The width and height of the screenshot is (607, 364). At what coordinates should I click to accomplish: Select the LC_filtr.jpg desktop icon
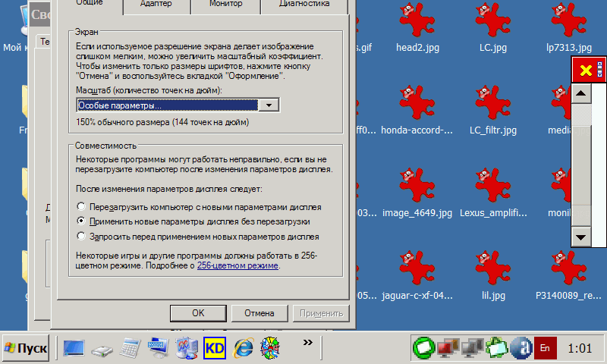click(492, 105)
